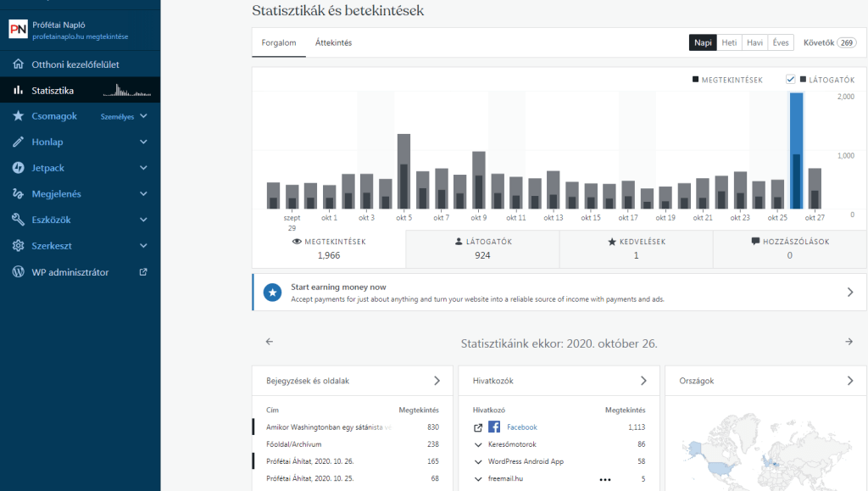The image size is (868, 491).
Task: Expand the Honlap sidebar section
Action: (143, 142)
